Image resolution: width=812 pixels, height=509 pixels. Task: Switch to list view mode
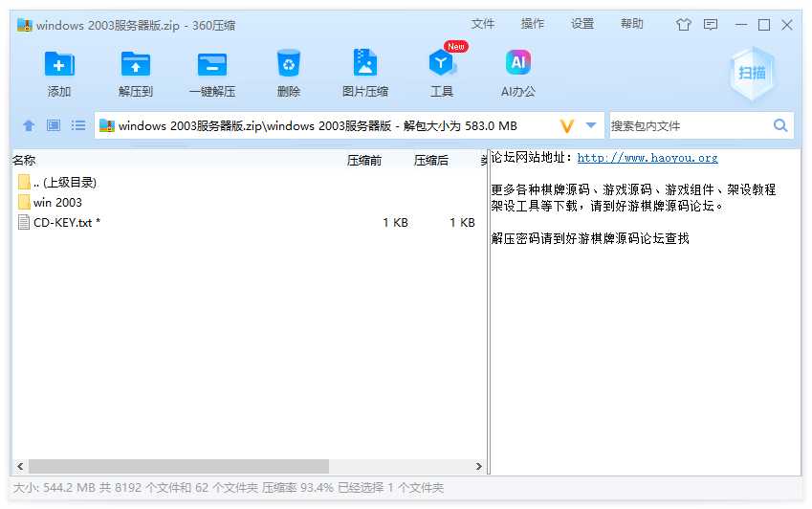pyautogui.click(x=78, y=125)
